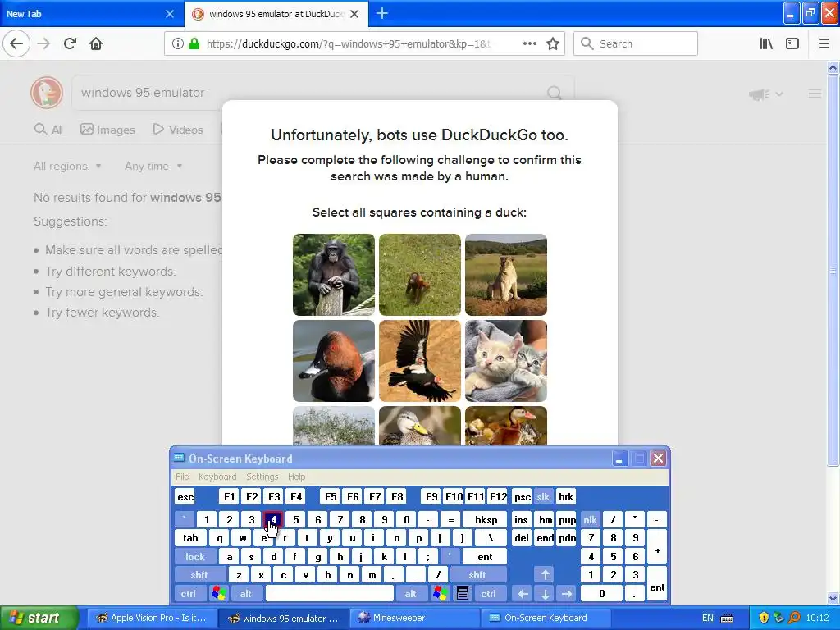Screen dimensions: 840x630
Task: Open the browser home page icon
Action: coord(96,43)
